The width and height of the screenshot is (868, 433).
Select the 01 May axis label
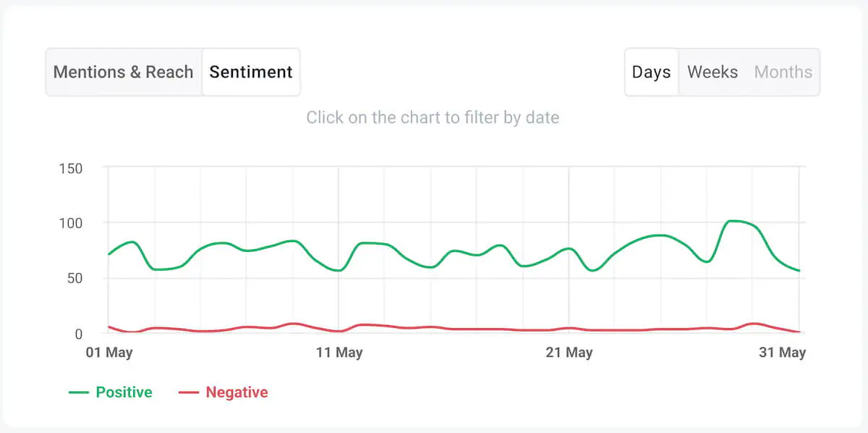[x=109, y=353]
